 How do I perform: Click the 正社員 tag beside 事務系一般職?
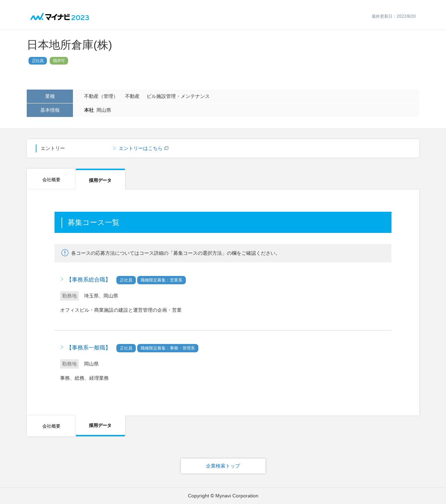(x=126, y=348)
